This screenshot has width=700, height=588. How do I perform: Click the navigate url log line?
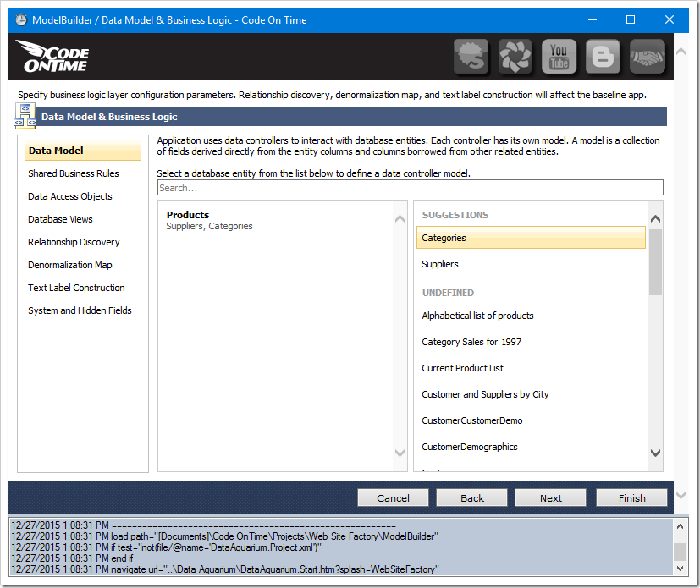[225, 569]
